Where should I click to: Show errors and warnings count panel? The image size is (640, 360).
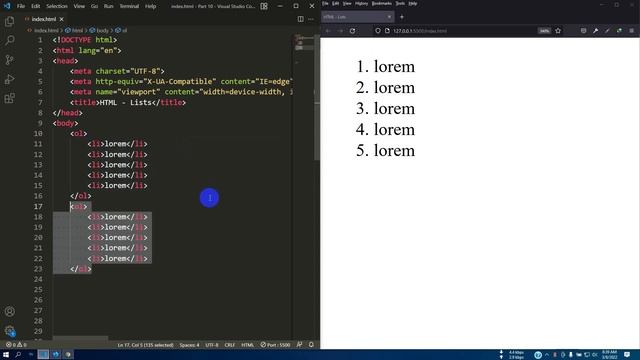16,345
